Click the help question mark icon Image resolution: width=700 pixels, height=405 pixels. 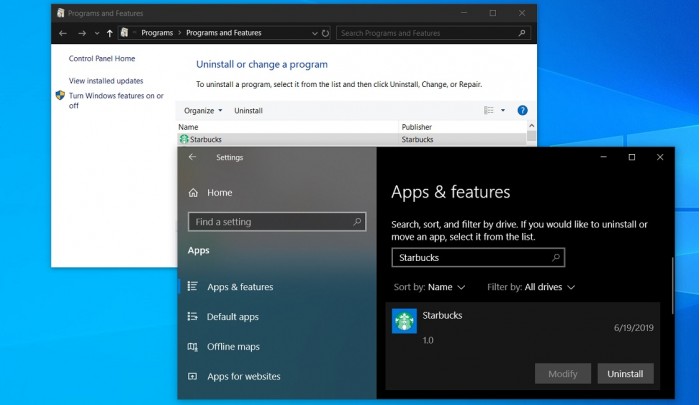click(522, 110)
